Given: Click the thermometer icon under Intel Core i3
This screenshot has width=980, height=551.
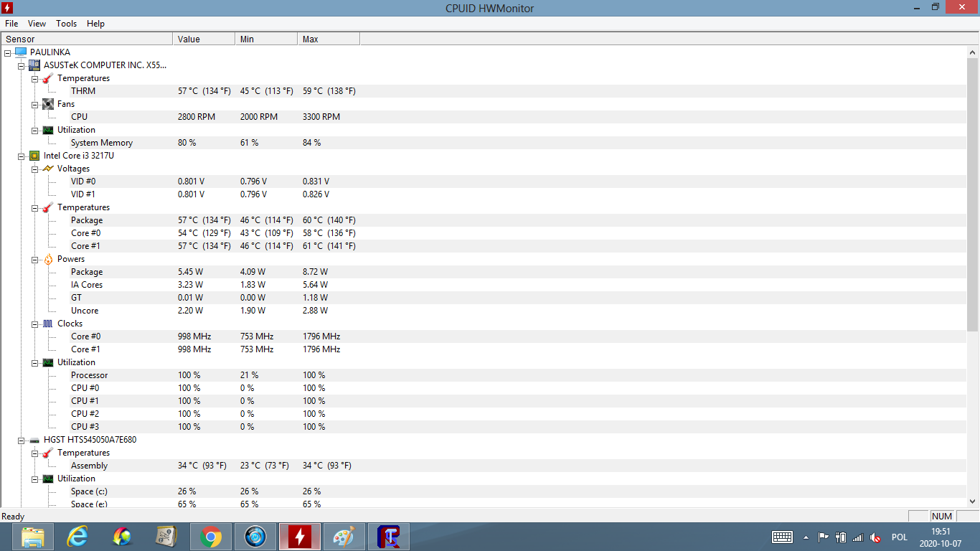Looking at the screenshot, I should 47,207.
